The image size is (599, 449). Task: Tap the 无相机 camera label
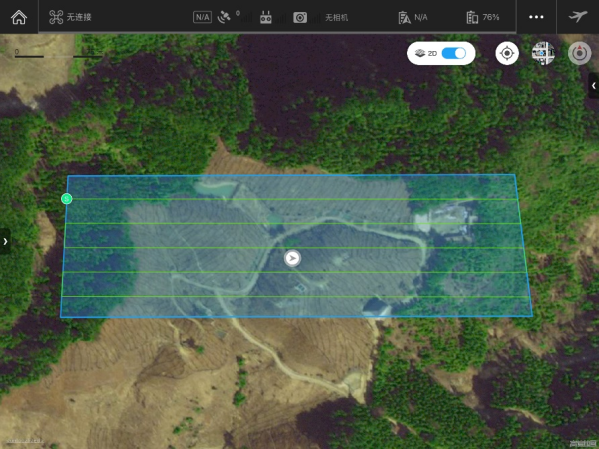coord(337,18)
